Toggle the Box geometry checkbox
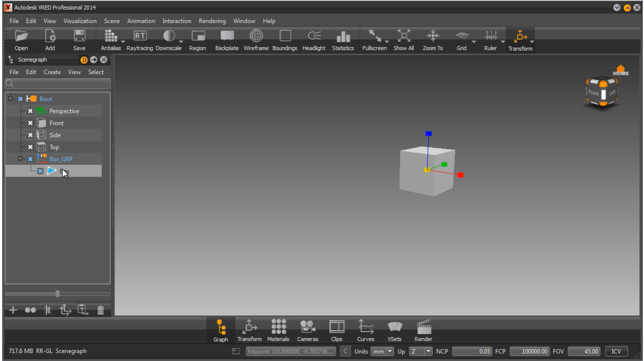Viewport: 644px width, 361px height. pos(40,171)
